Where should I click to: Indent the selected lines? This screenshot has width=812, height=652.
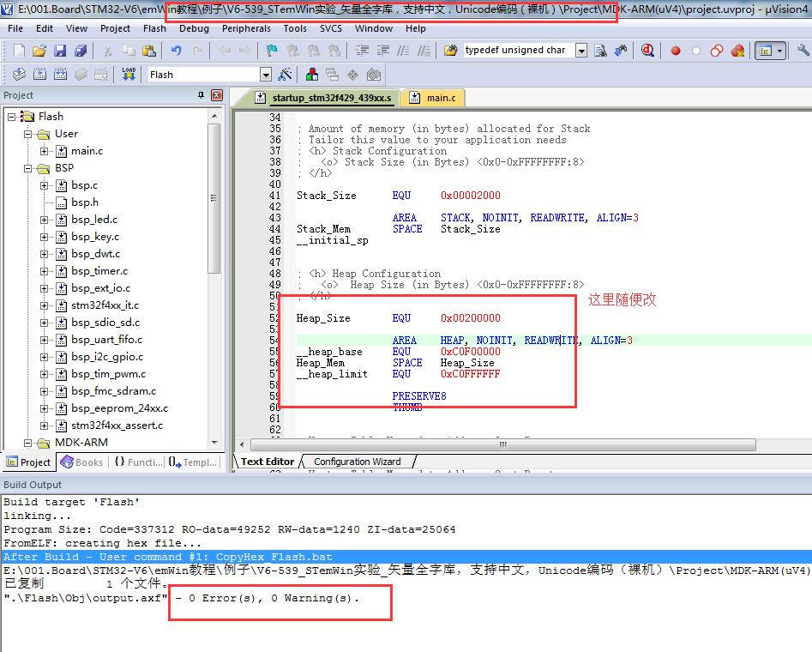[x=362, y=51]
